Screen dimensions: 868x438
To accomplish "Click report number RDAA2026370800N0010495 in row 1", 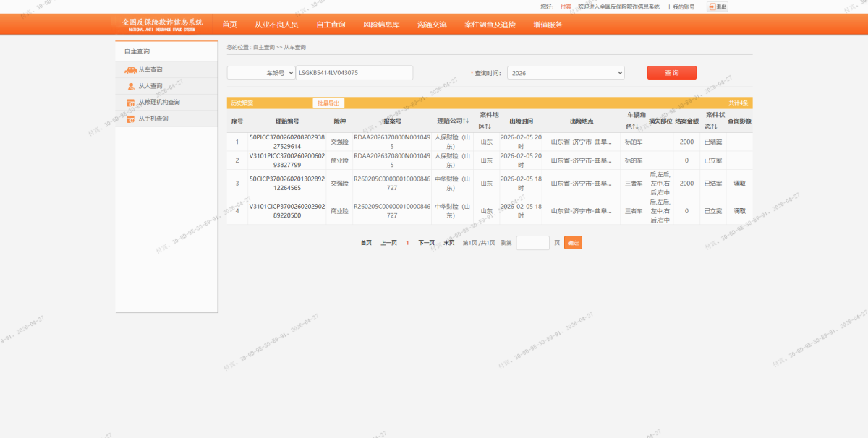I will (392, 142).
